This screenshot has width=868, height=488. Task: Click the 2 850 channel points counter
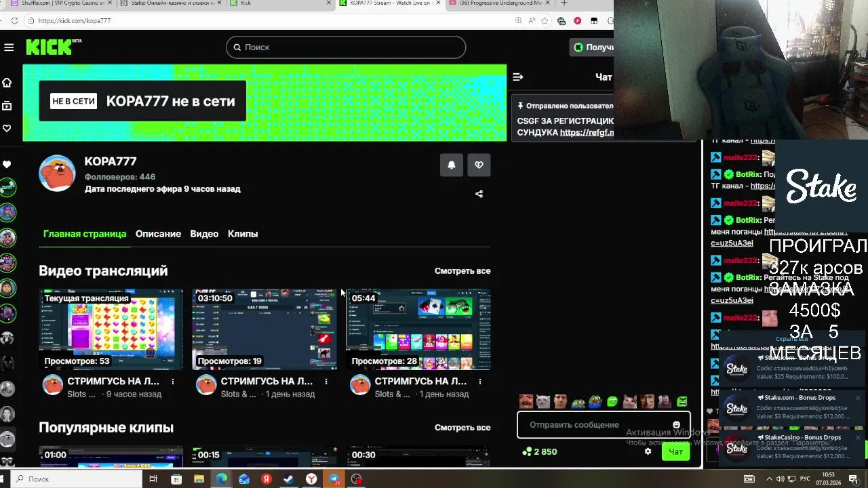pos(540,451)
